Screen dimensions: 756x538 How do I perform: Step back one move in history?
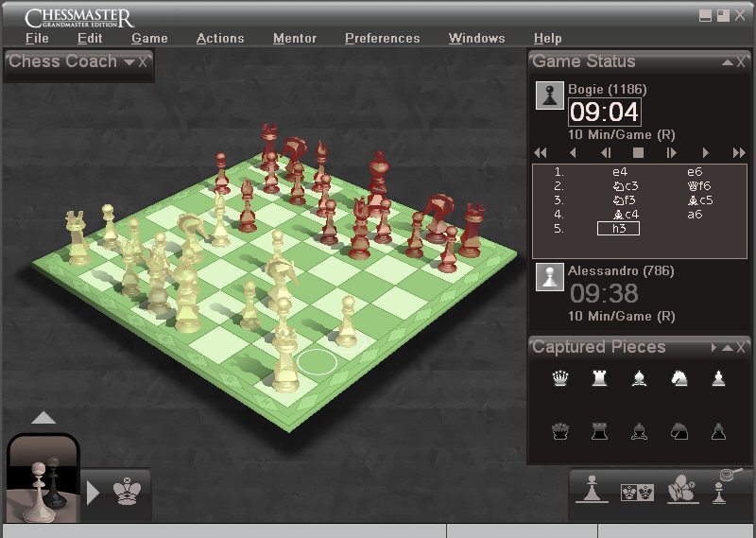coord(573,153)
